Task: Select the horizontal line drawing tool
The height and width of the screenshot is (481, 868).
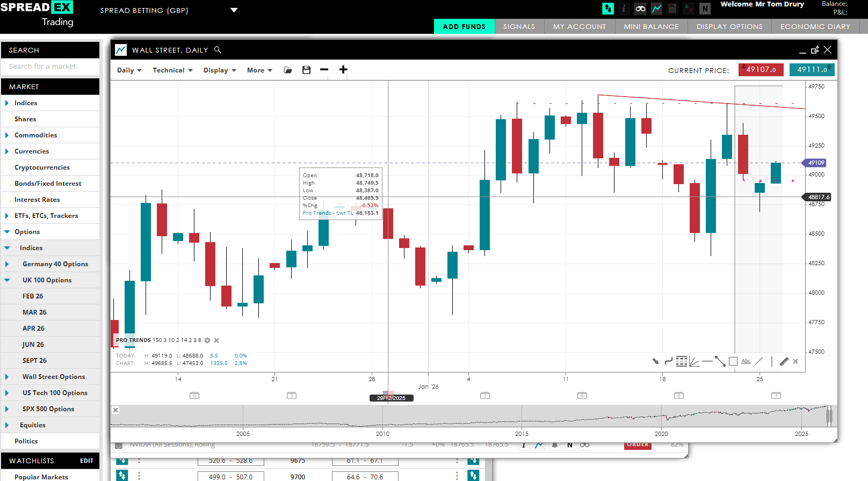Action: click(707, 361)
